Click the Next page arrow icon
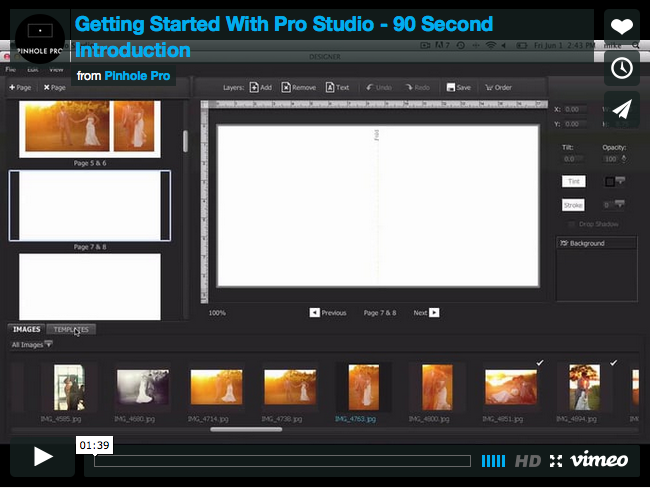 tap(434, 313)
